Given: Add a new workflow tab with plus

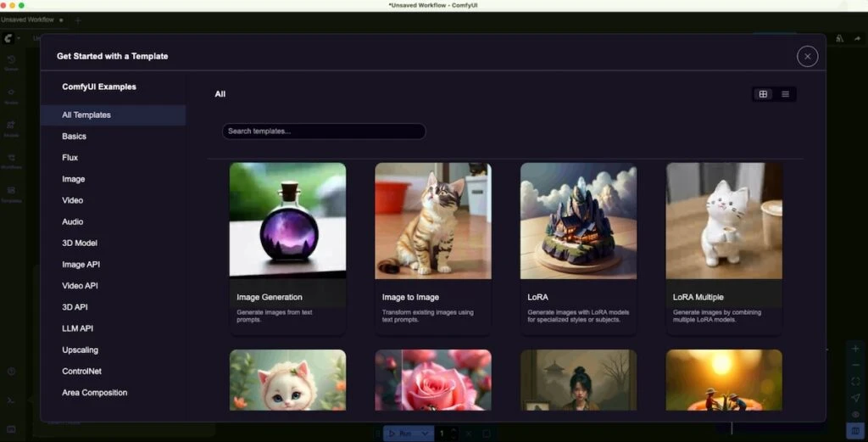Looking at the screenshot, I should pos(77,20).
